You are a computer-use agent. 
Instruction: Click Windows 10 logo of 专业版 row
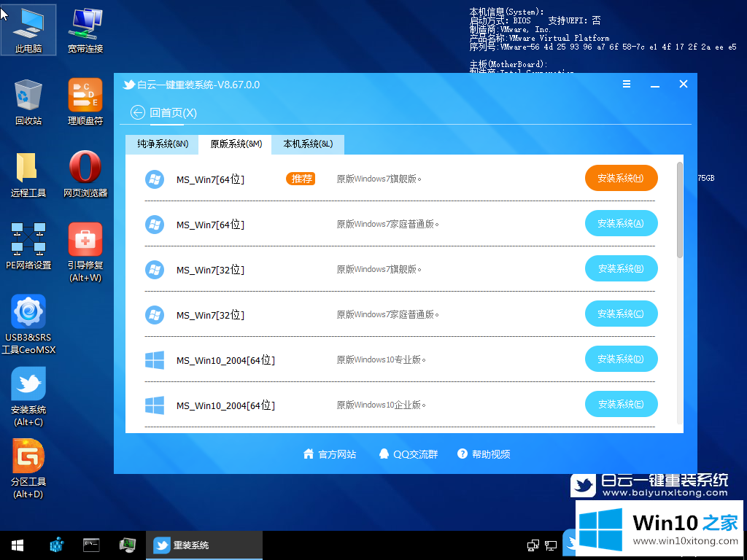click(x=155, y=360)
